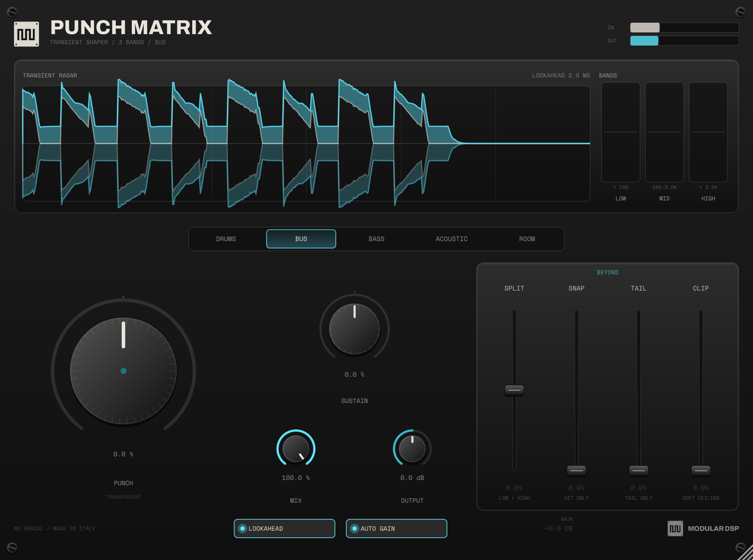
Task: Choose the Acoustic preset tab
Action: click(x=452, y=239)
